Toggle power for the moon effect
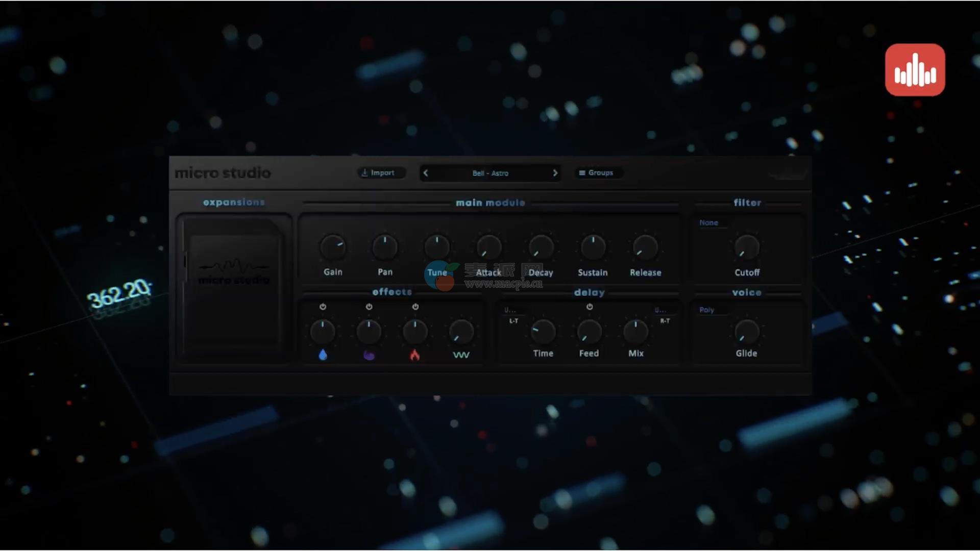This screenshot has width=980, height=551. tap(369, 307)
